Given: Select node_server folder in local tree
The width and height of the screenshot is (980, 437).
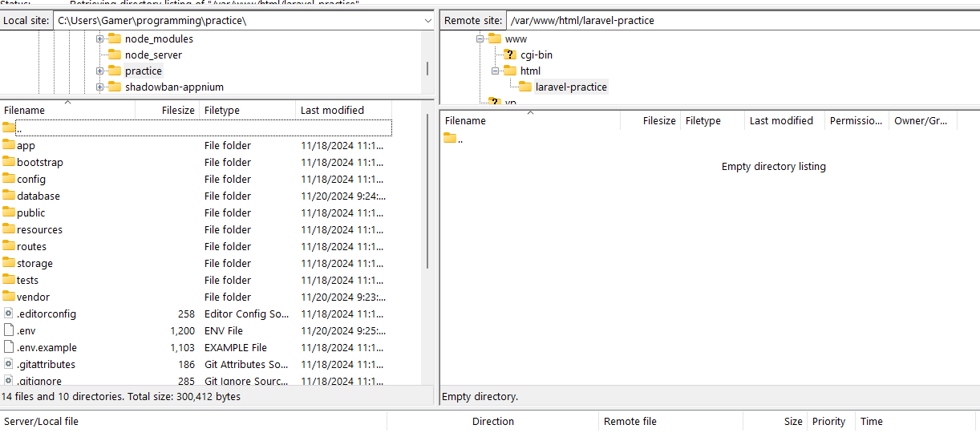Looking at the screenshot, I should tap(153, 55).
